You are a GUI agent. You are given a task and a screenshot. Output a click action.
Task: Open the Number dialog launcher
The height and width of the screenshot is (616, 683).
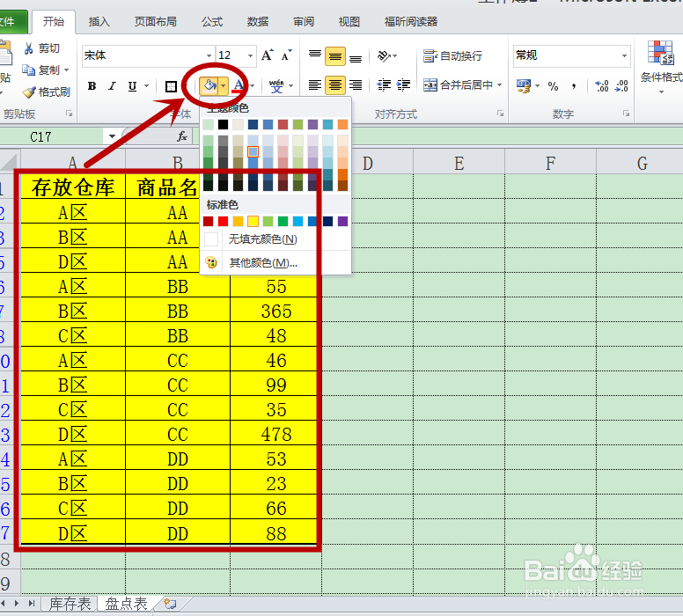[626, 114]
